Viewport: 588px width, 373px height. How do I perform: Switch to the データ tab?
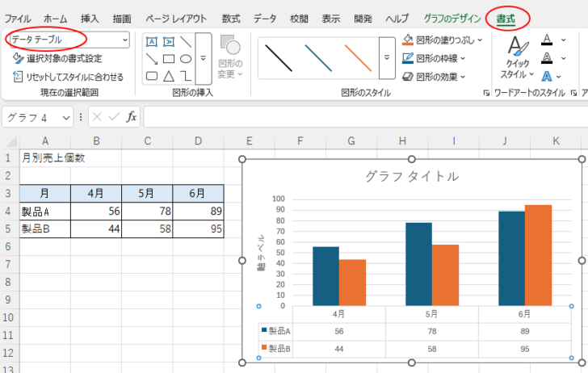pyautogui.click(x=265, y=19)
